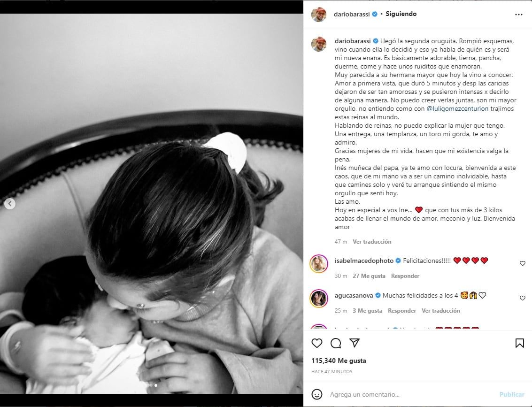
Task: Open the three-dot options menu
Action: (x=519, y=15)
